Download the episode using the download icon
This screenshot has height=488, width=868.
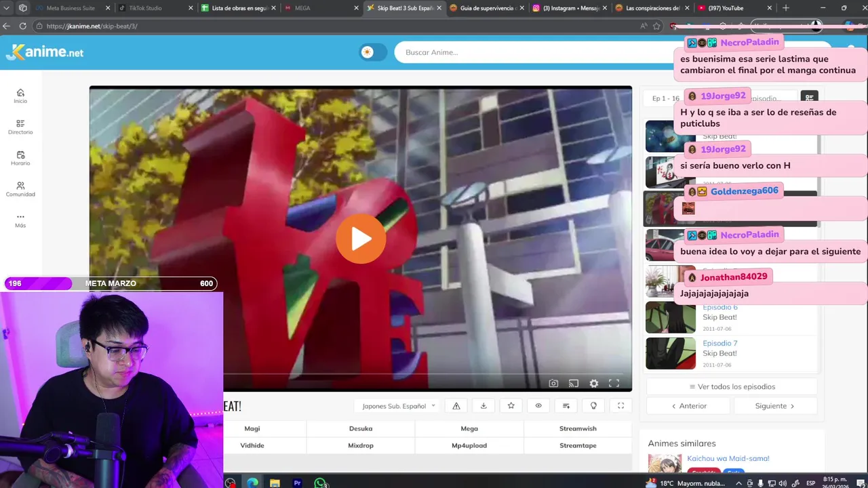pos(484,406)
